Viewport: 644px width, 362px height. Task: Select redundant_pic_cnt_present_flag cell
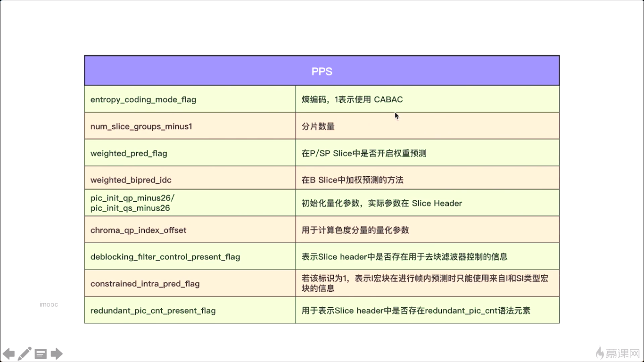coord(190,310)
